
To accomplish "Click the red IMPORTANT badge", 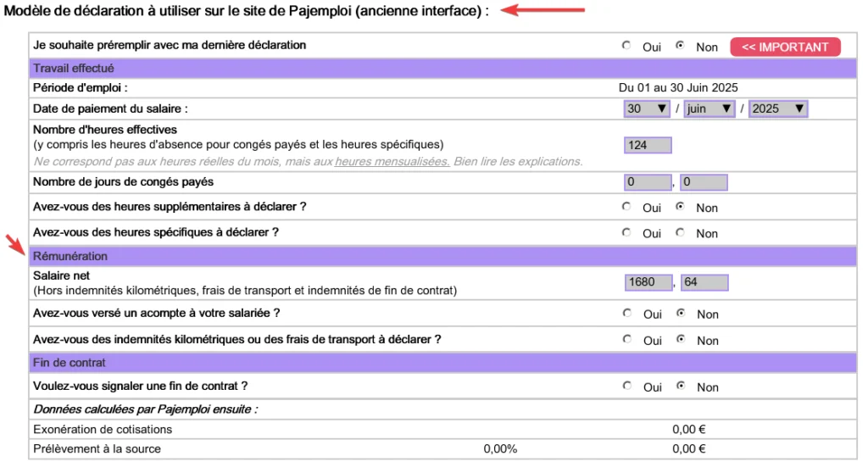I will tap(785, 47).
